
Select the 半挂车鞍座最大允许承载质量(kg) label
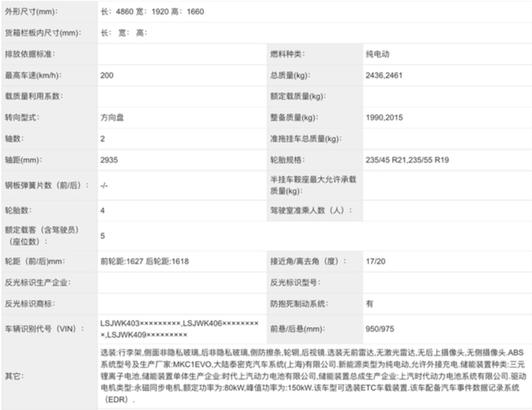(x=313, y=185)
